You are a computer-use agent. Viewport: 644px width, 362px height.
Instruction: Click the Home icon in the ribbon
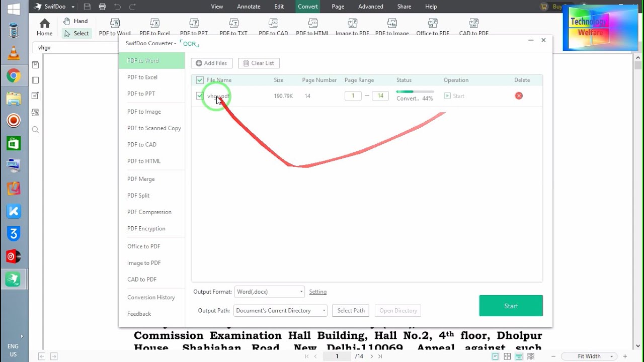(x=44, y=24)
